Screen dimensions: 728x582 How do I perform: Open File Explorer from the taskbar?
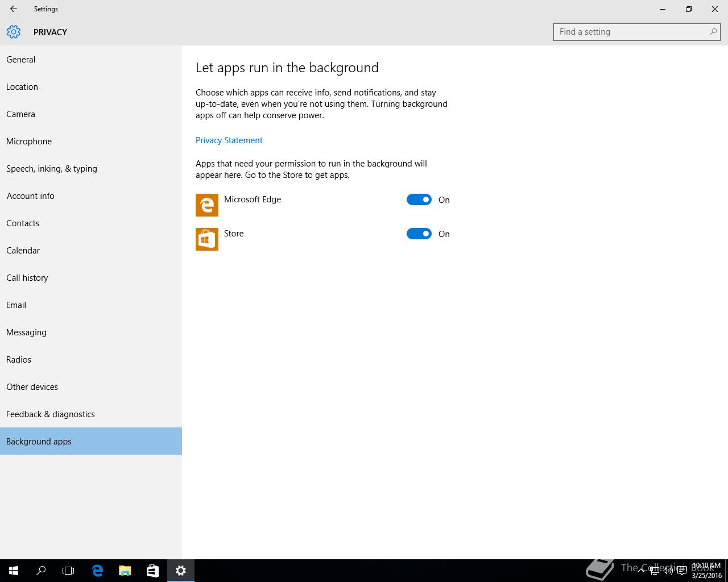click(x=125, y=571)
